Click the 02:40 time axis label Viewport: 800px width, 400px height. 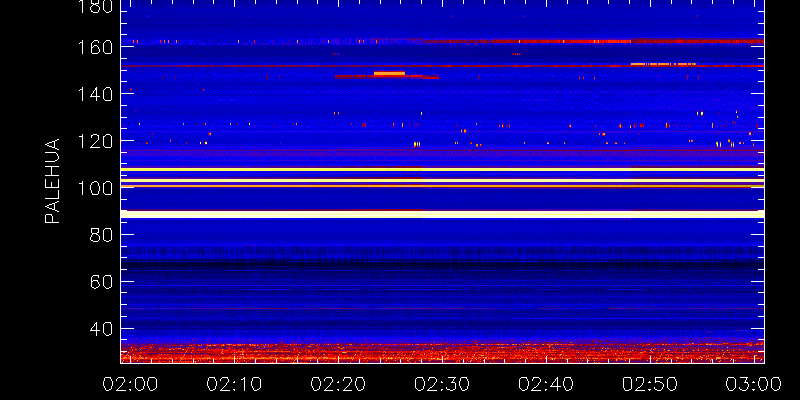(546, 384)
